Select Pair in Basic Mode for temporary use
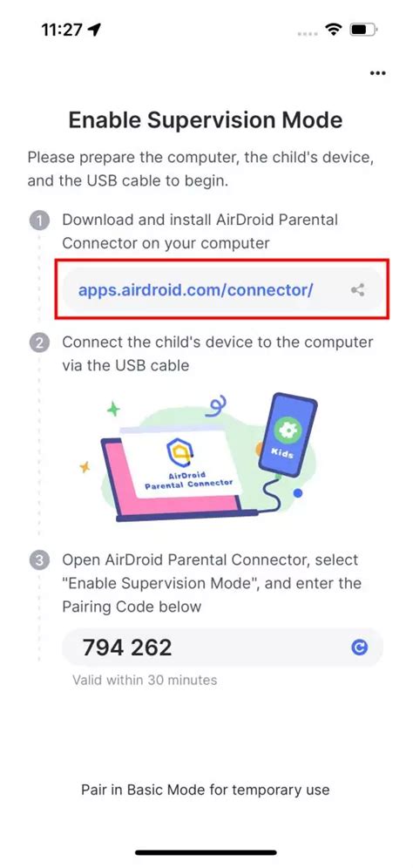Viewport: 413px width, 868px height. 206,790
